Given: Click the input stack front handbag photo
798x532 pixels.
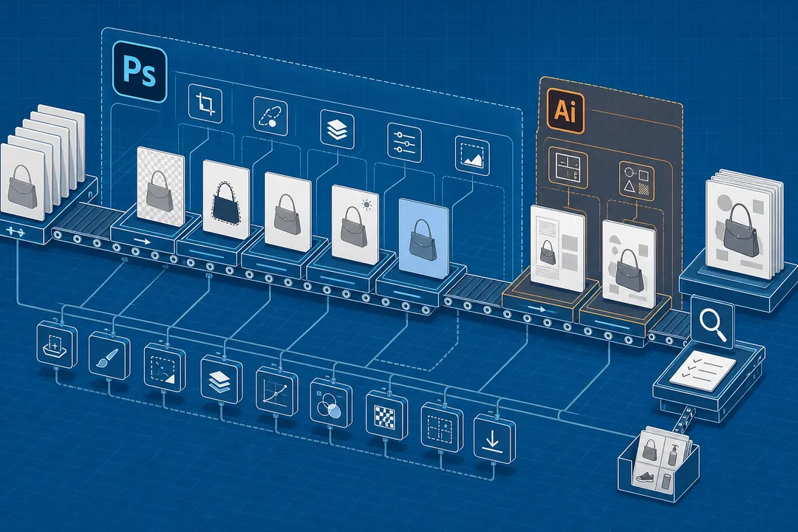Looking at the screenshot, I should pyautogui.click(x=22, y=183).
